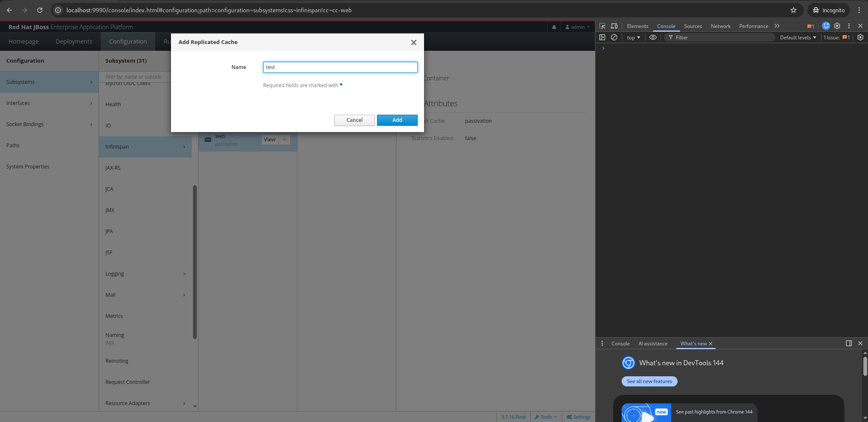Select the Infinispan subsystem
The image size is (868, 422).
pyautogui.click(x=145, y=147)
